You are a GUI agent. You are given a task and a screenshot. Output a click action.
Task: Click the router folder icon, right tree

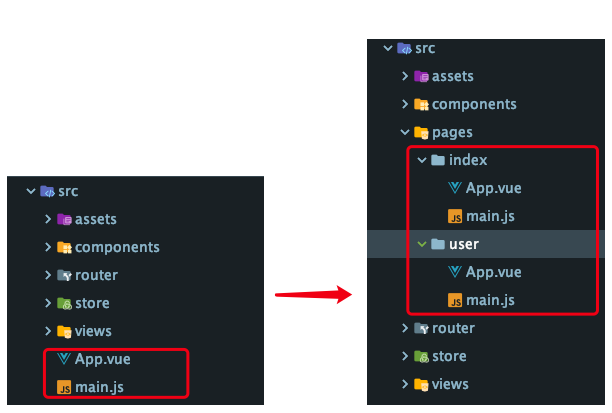coord(421,328)
